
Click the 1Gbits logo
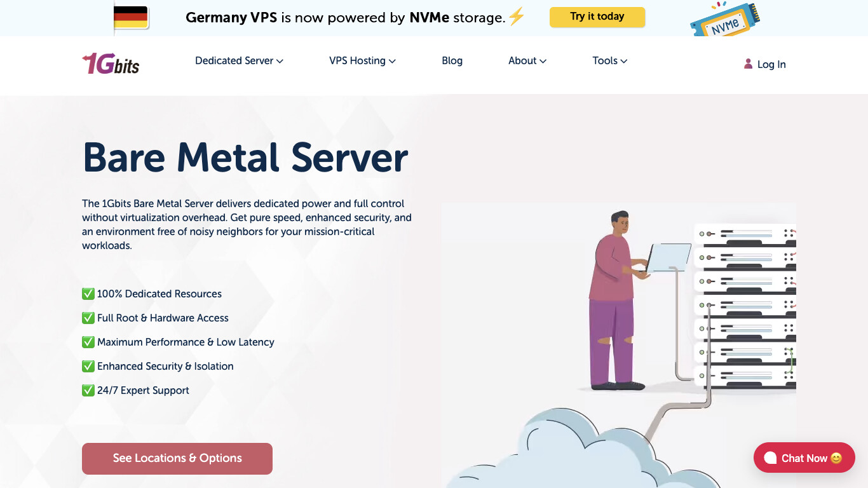coord(111,64)
